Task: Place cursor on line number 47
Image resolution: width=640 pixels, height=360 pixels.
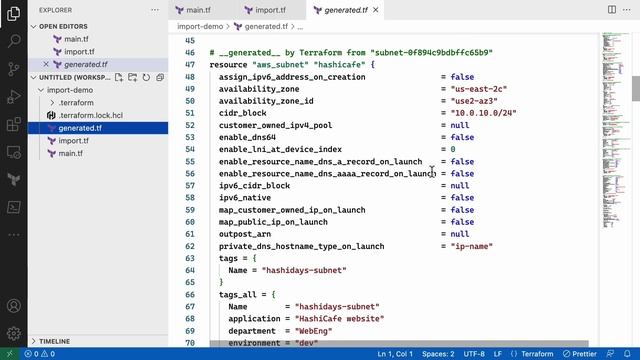Action: click(190, 64)
